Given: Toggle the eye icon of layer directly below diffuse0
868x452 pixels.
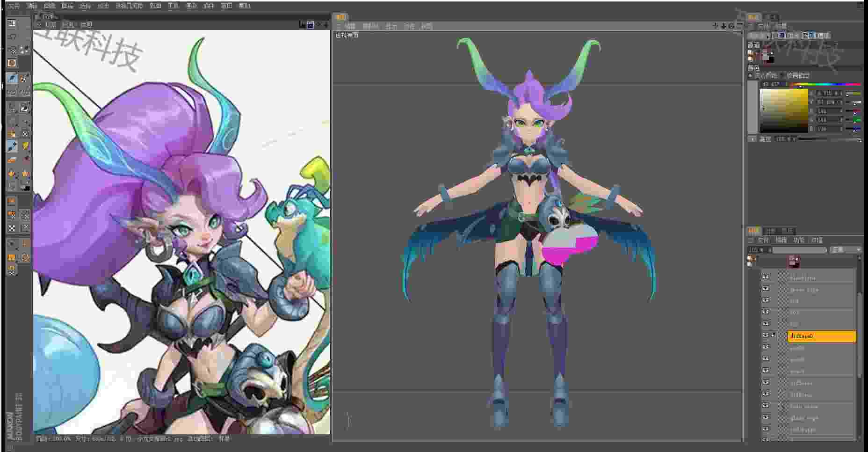Looking at the screenshot, I should point(766,347).
